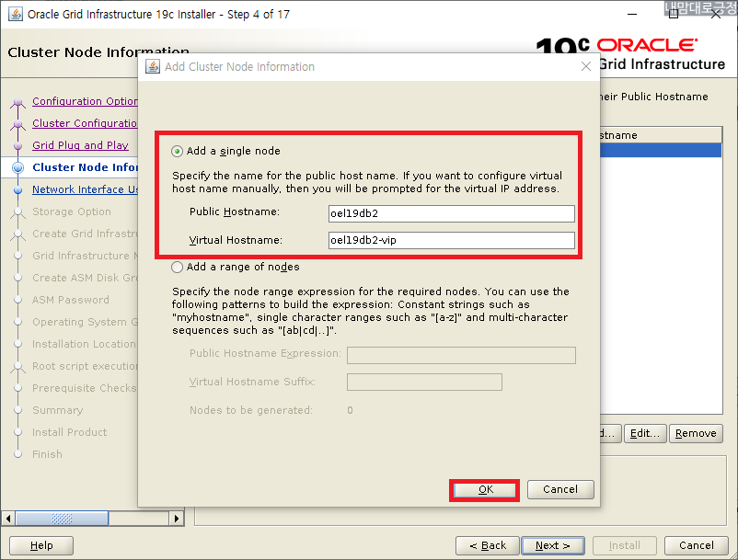Cancel the Grid Infrastructure installer

[x=697, y=545]
